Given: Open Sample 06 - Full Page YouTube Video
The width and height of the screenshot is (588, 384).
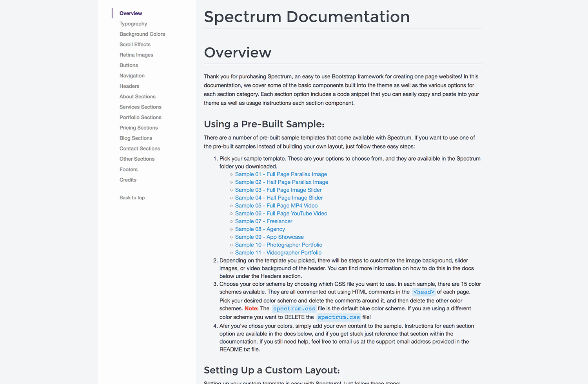Looking at the screenshot, I should pos(281,214).
